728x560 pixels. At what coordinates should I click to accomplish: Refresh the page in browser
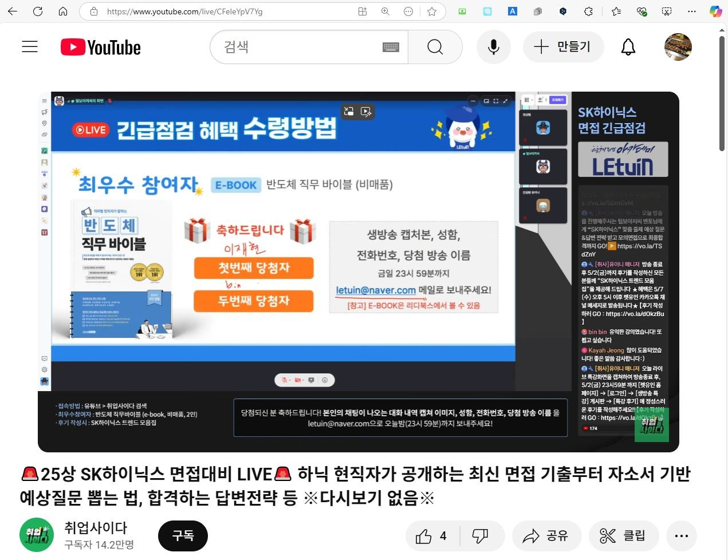tap(38, 11)
